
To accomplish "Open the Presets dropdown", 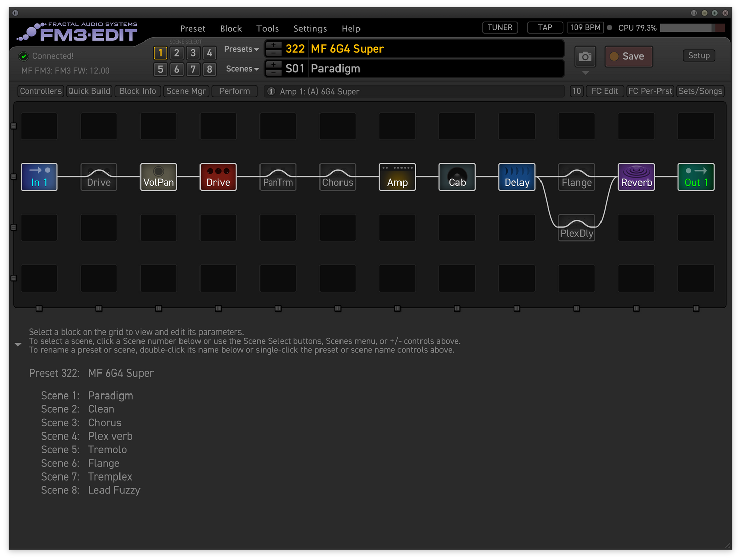I will tap(241, 49).
